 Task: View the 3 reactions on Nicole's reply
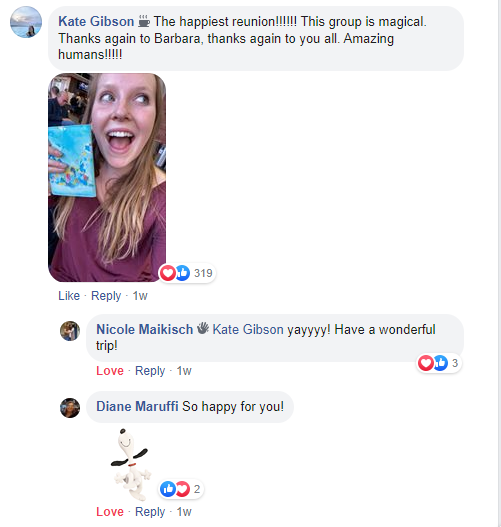(x=439, y=363)
